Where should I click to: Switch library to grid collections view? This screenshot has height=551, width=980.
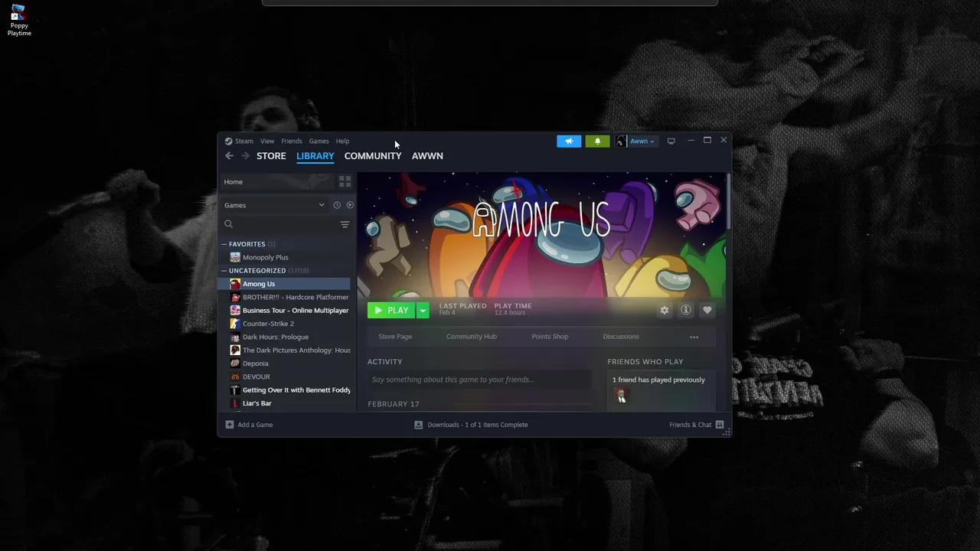click(345, 181)
